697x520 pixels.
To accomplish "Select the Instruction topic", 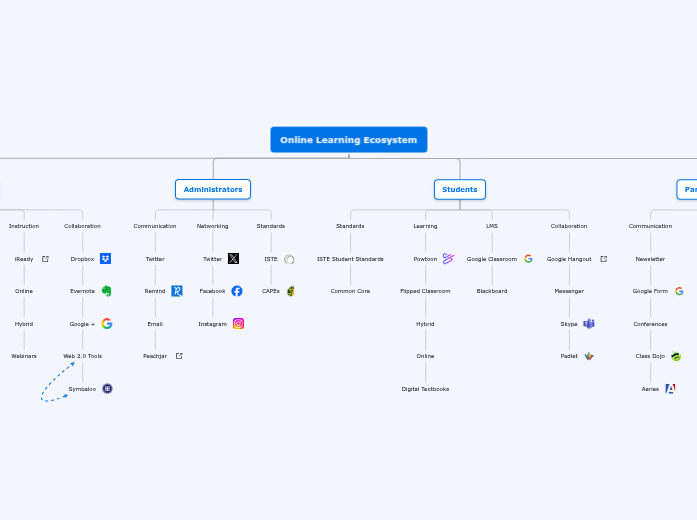I will [24, 226].
